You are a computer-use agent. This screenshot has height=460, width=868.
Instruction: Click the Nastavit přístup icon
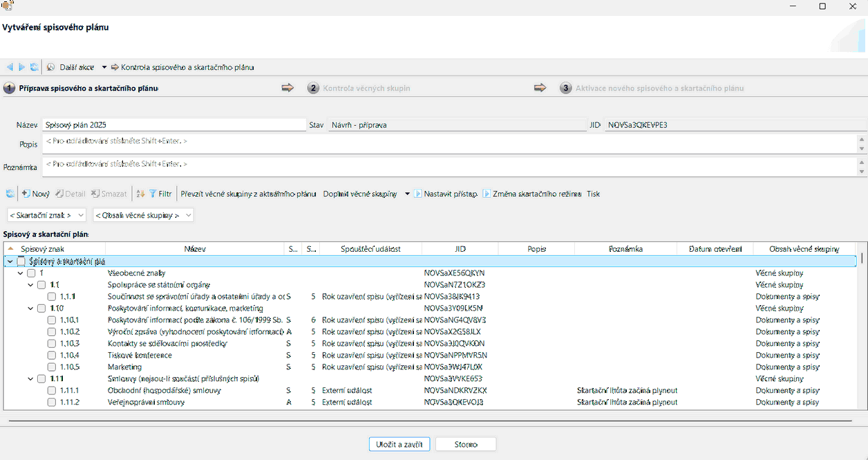[x=418, y=194]
